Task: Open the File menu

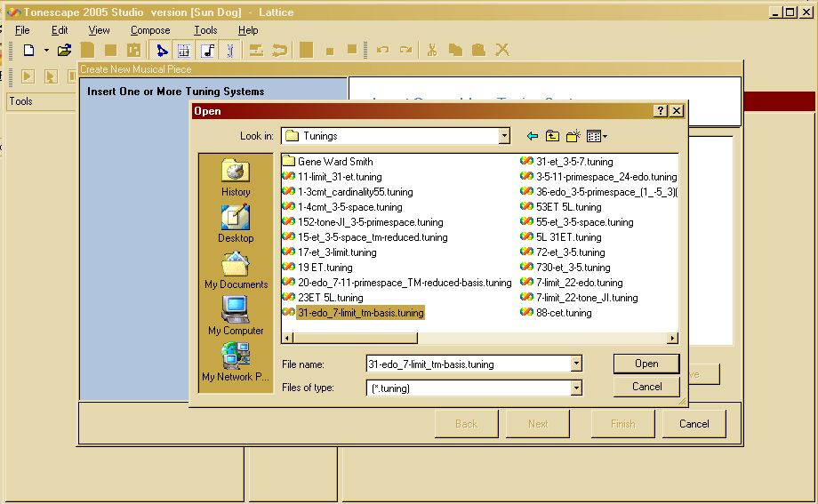Action: point(22,30)
